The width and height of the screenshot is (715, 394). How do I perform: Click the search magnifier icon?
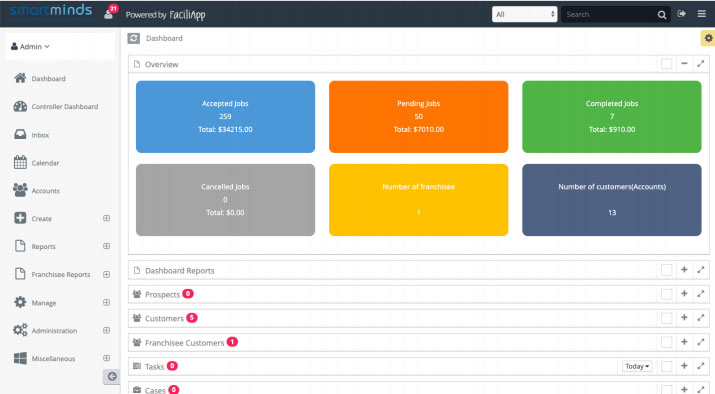tap(662, 15)
